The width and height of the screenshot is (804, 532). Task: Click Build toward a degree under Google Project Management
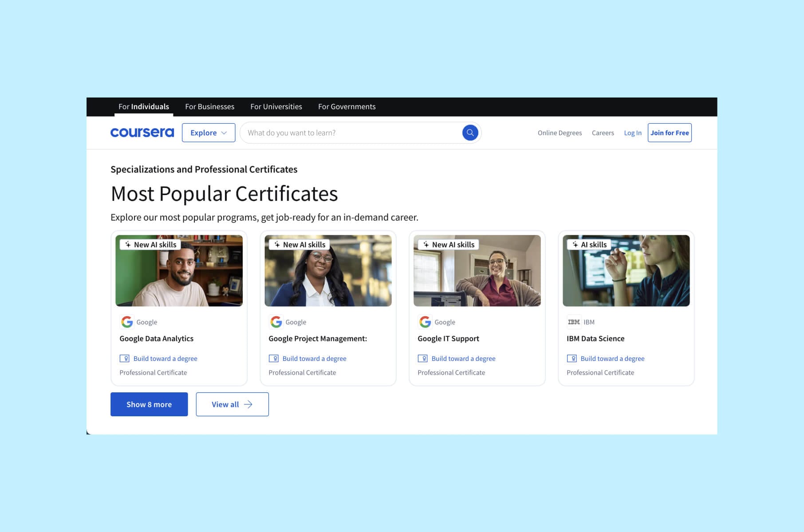315,359
